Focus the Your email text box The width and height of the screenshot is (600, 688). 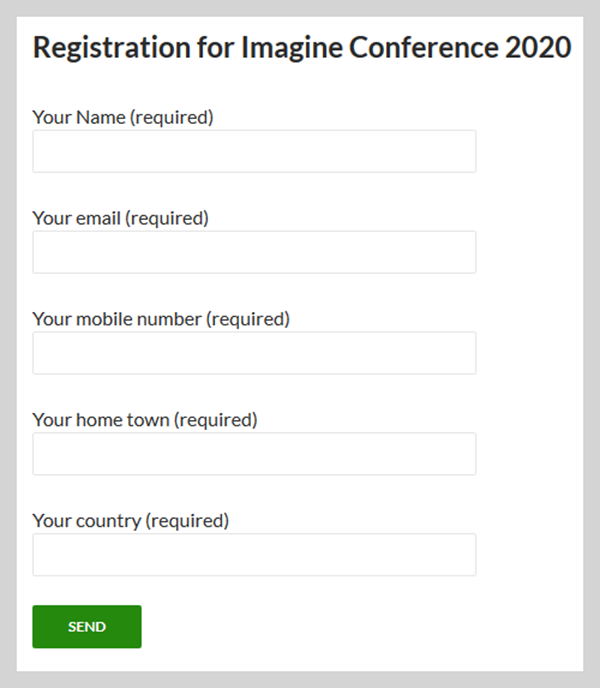tap(254, 252)
